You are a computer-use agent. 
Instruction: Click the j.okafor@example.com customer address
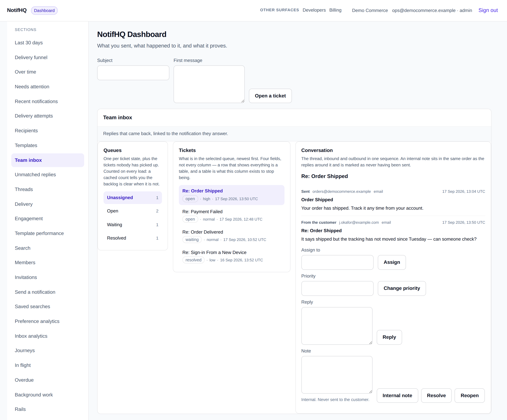[x=359, y=222]
